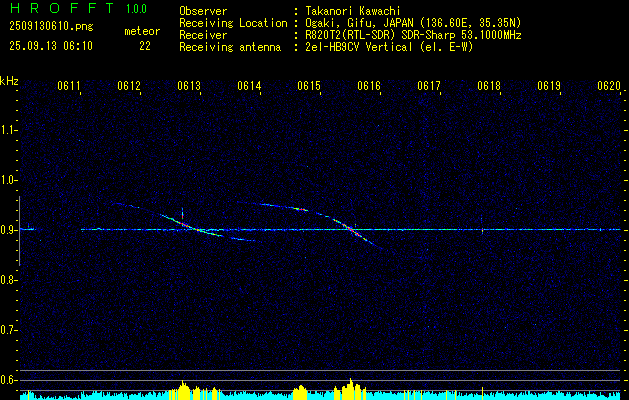
Task: Click the 0.9 kHz frequency label
Action: coord(8,230)
